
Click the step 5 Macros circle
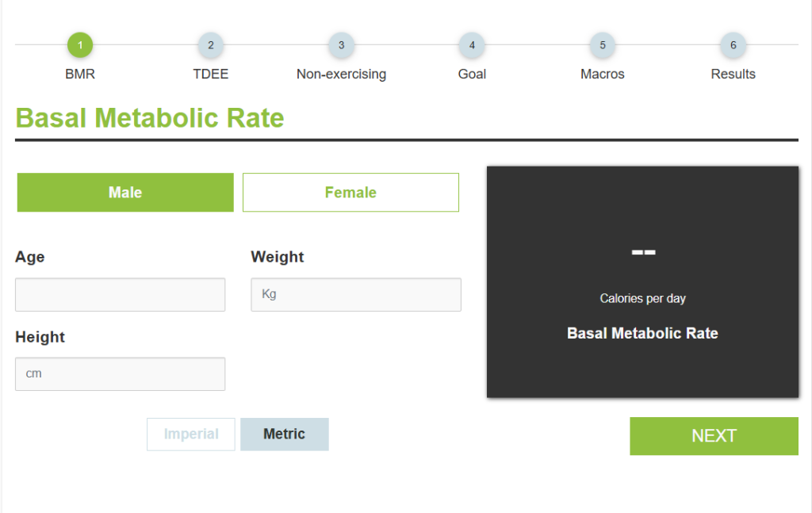click(602, 45)
